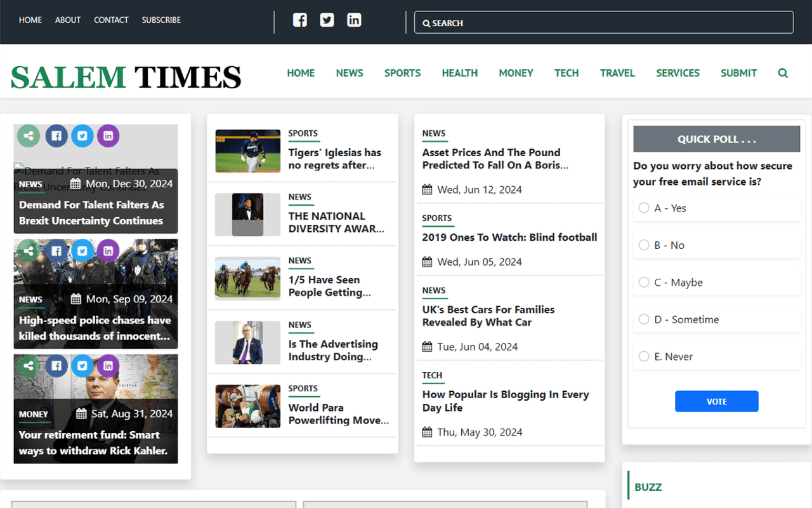Screen dimensions: 812x508
Task: Open the baseball player thumbnail for Tigers' Iglesias
Action: [247, 151]
